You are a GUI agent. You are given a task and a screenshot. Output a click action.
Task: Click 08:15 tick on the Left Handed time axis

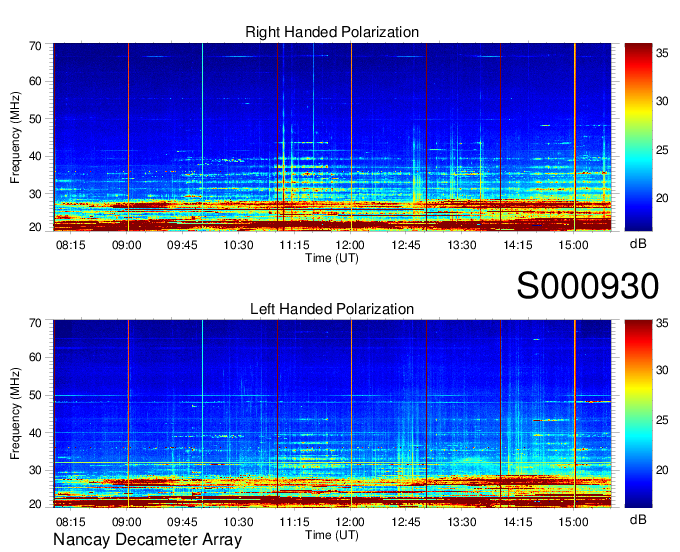pyautogui.click(x=71, y=522)
